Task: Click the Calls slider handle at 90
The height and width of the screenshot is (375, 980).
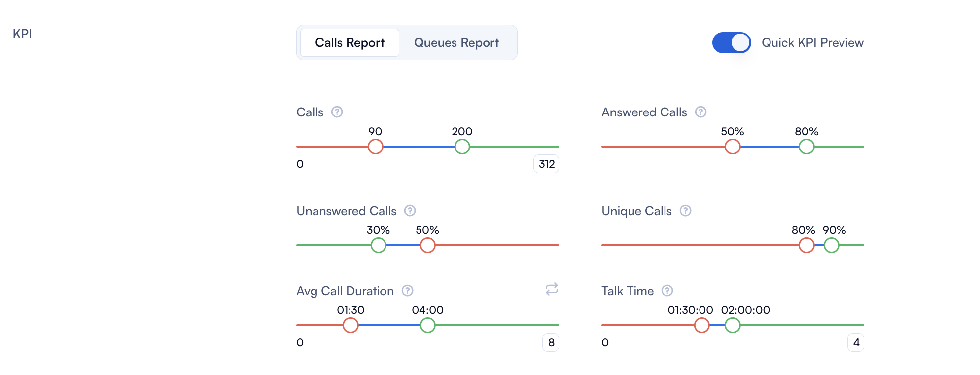Action: pos(375,147)
